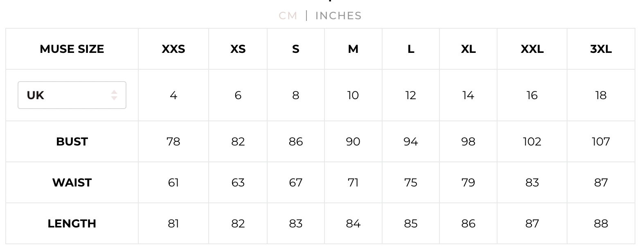Screen dimensions: 644x250
Task: Click the XL size column header
Action: tap(468, 49)
